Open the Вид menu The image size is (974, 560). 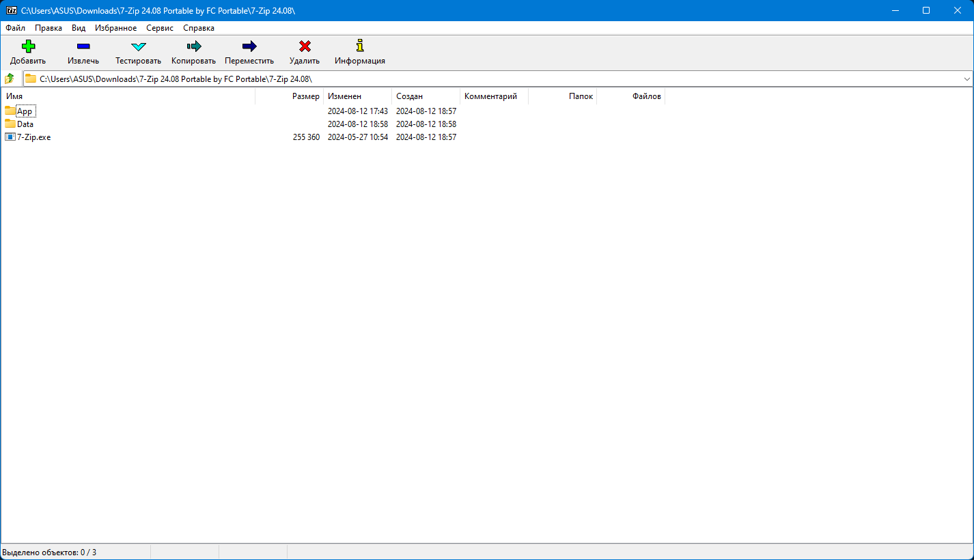coord(79,28)
